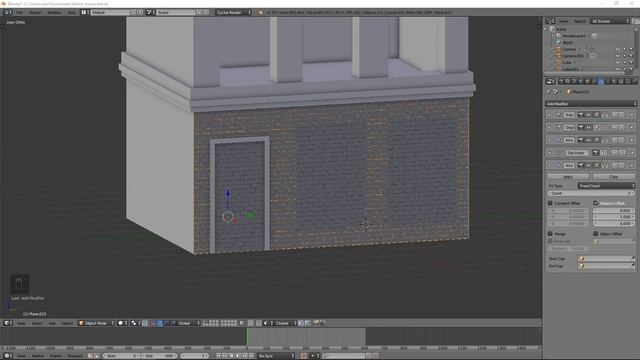640x360 pixels.
Task: Open the All Scenes outliner display dropdown
Action: point(610,21)
